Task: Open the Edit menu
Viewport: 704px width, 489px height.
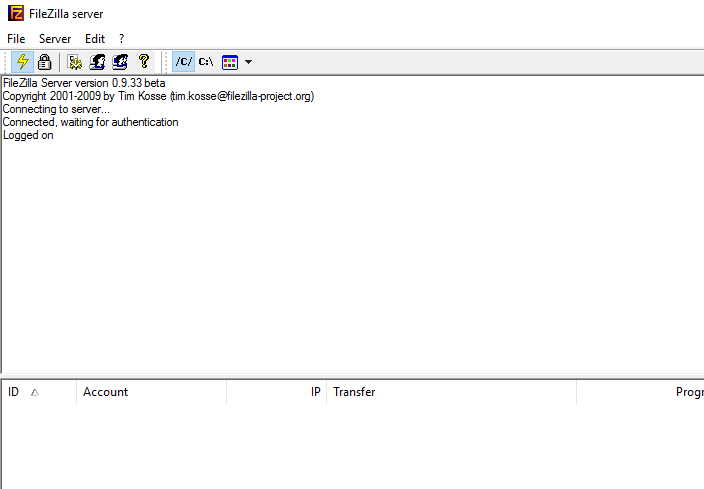Action: [x=95, y=38]
